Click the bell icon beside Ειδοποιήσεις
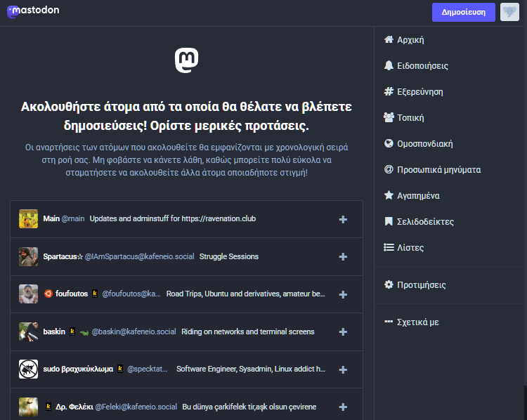 pos(389,65)
